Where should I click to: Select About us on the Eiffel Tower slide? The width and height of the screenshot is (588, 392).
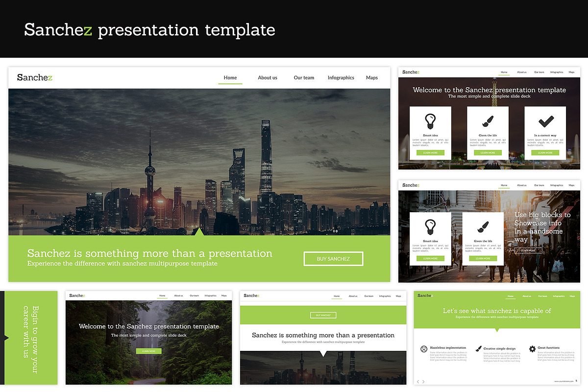click(522, 72)
